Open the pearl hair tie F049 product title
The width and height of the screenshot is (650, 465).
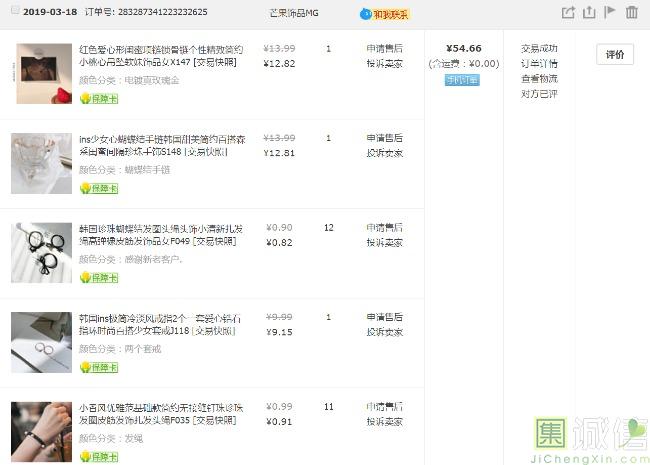160,234
